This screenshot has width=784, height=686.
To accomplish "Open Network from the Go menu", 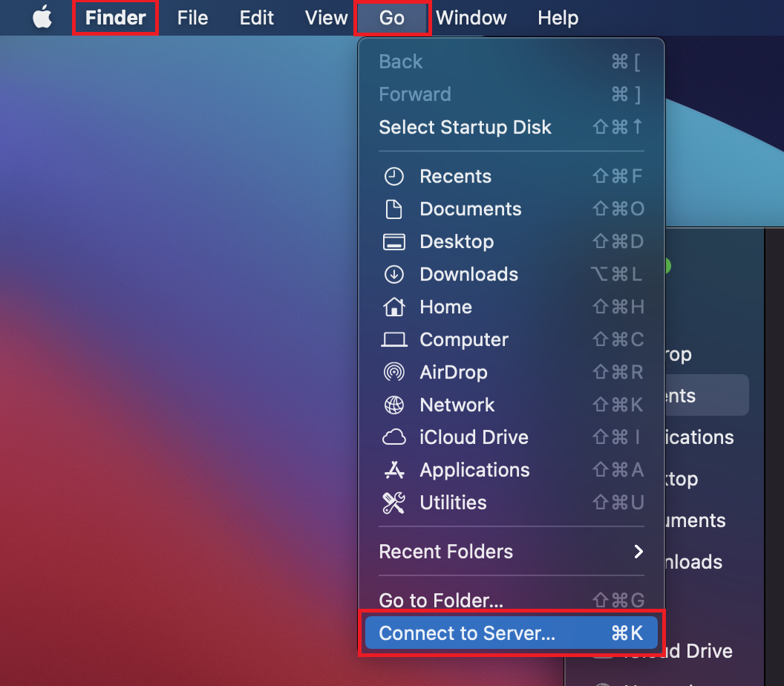I will [x=511, y=405].
